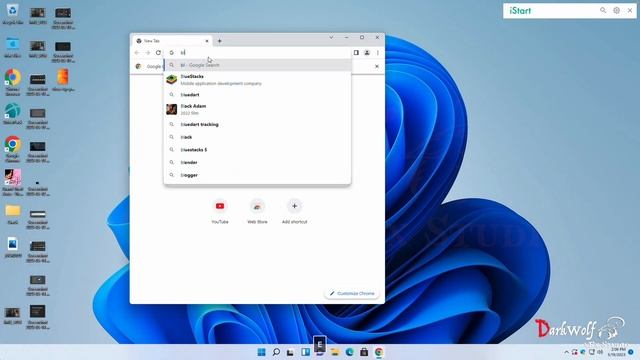
Task: Click the Add shortcut plus tile
Action: (294, 211)
